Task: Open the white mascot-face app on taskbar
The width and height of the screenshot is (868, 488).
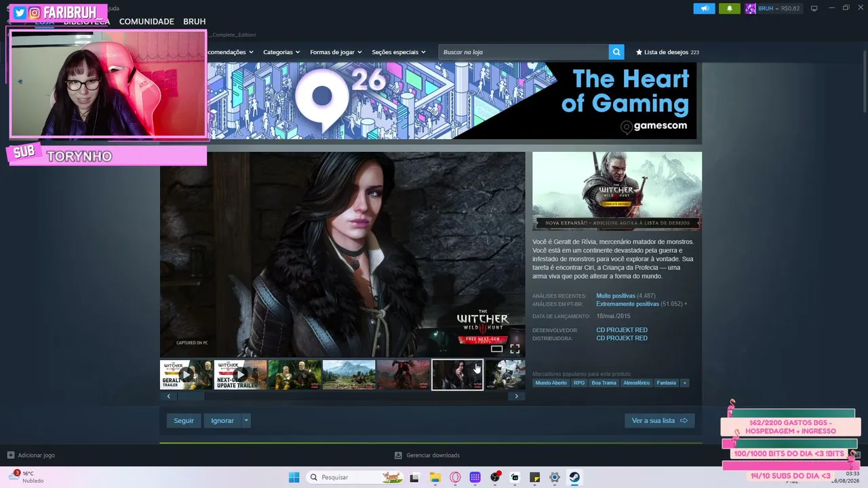Action: coord(515,477)
